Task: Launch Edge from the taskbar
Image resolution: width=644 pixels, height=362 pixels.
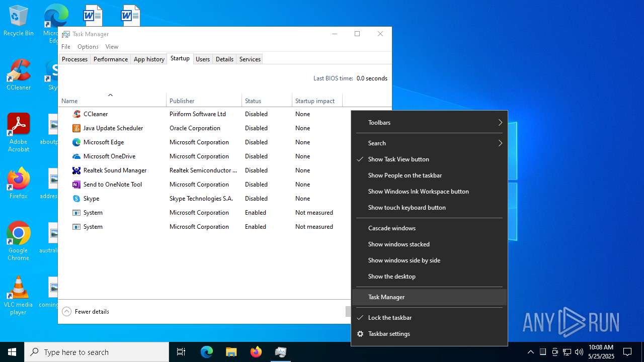Action: click(x=207, y=352)
